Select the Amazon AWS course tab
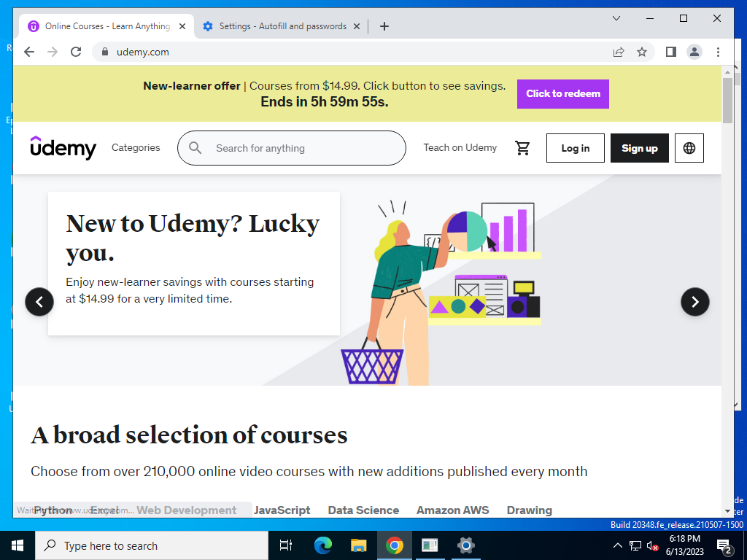This screenshot has width=747, height=560. pyautogui.click(x=452, y=510)
